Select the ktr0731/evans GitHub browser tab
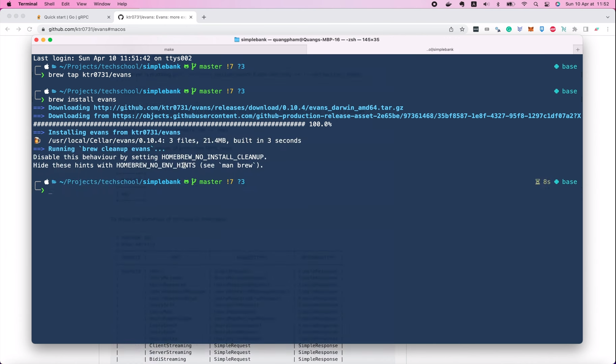 pos(156,17)
